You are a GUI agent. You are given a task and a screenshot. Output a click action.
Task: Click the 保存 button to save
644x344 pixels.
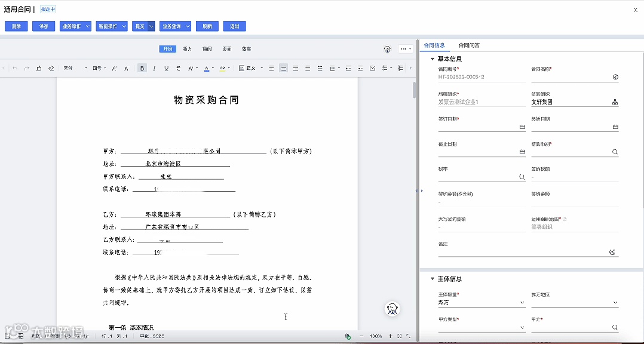[x=43, y=26]
